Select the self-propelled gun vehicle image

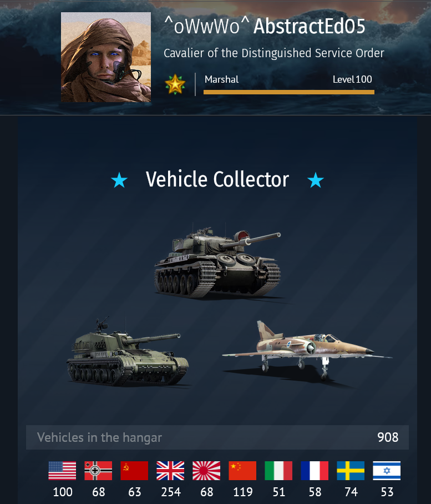[128, 351]
